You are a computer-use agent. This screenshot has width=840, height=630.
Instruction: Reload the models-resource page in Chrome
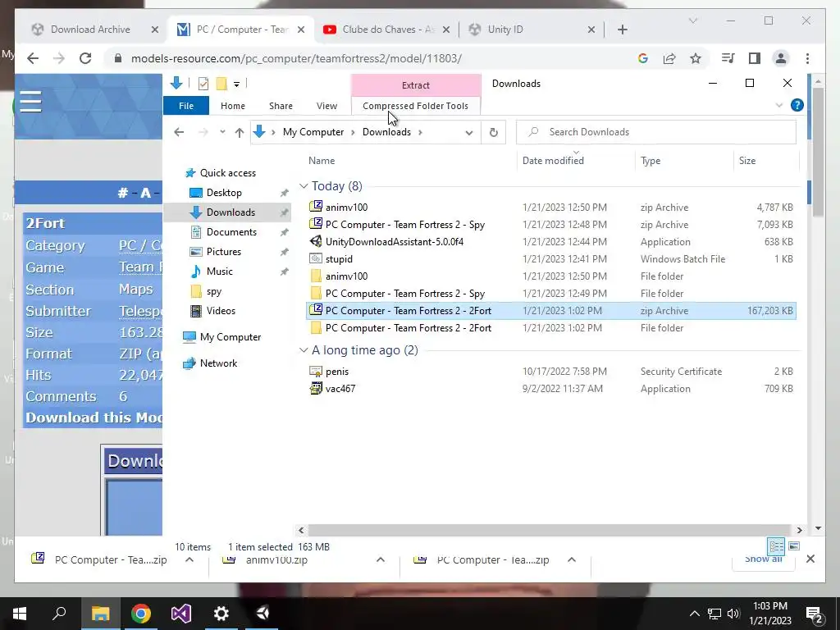pyautogui.click(x=85, y=58)
